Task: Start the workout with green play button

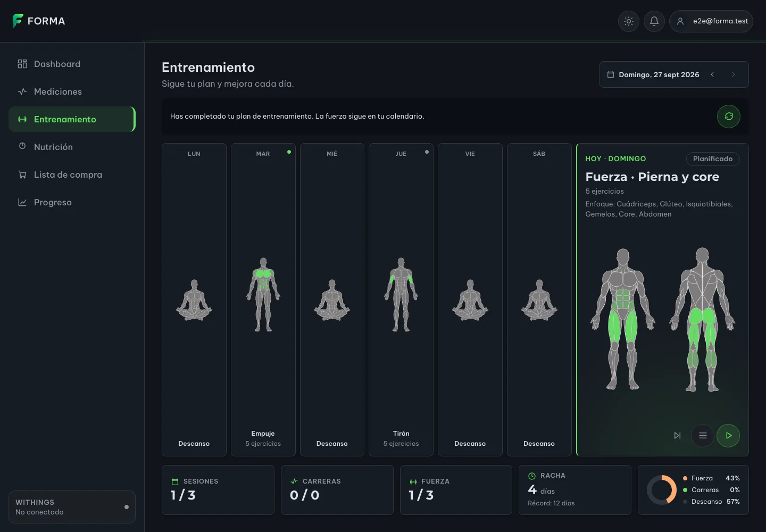Action: tap(728, 436)
